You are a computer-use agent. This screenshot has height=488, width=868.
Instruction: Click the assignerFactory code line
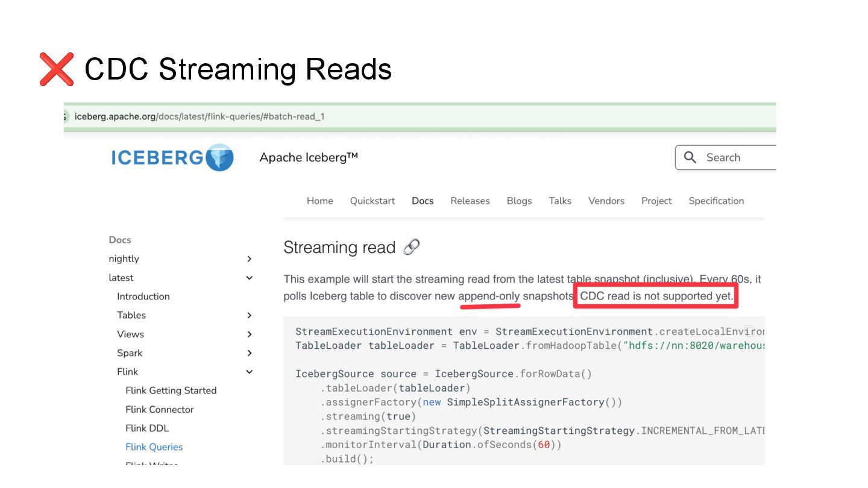pyautogui.click(x=471, y=402)
